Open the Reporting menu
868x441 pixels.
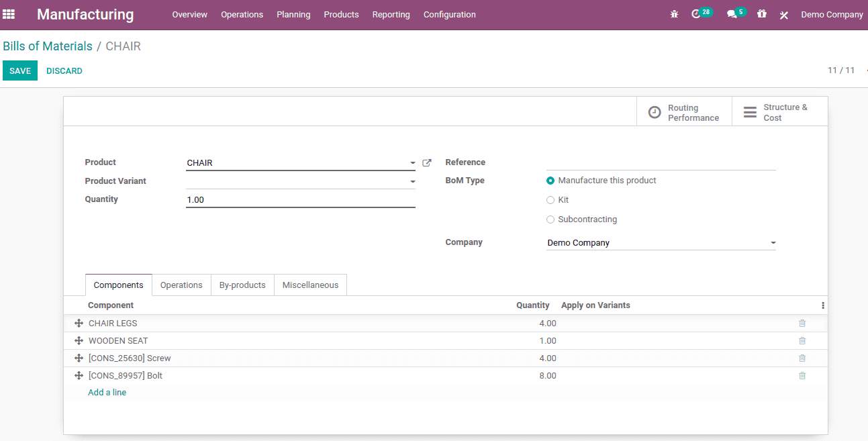[391, 15]
